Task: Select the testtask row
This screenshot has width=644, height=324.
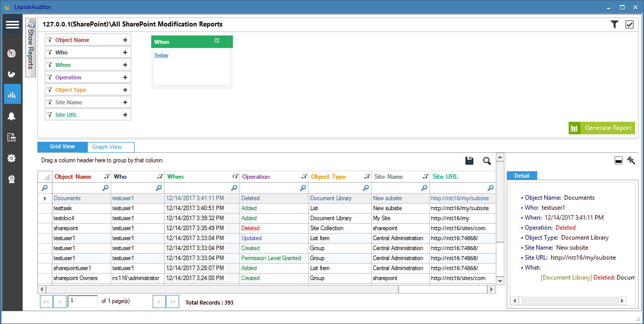Action: 267,208
